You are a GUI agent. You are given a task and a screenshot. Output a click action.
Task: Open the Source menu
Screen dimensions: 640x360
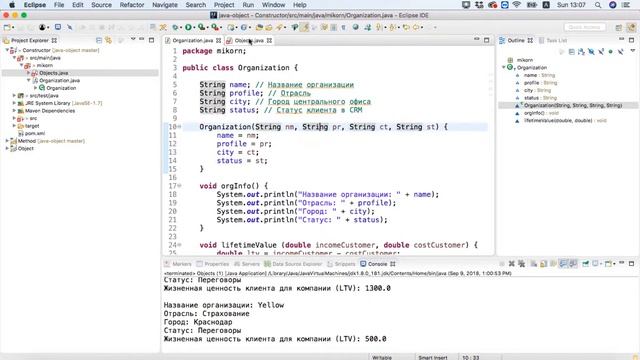pyautogui.click(x=101, y=5)
